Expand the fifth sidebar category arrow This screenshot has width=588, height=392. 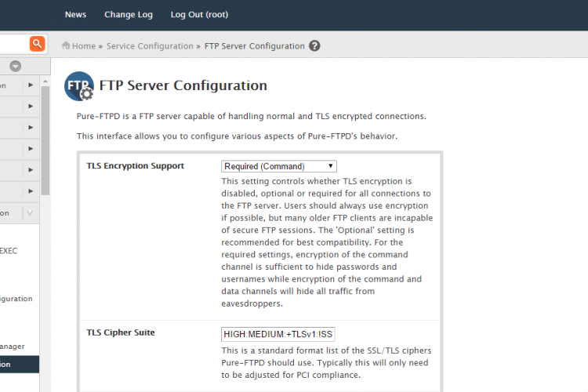31,170
